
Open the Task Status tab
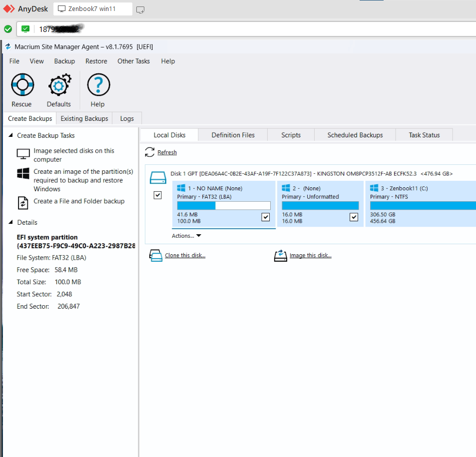tap(424, 135)
